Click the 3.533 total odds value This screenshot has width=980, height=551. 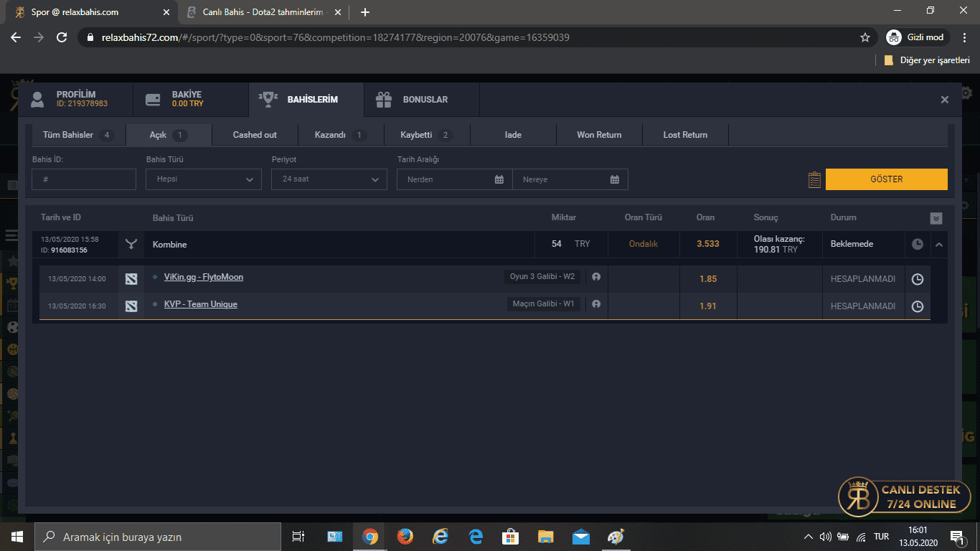pos(708,245)
